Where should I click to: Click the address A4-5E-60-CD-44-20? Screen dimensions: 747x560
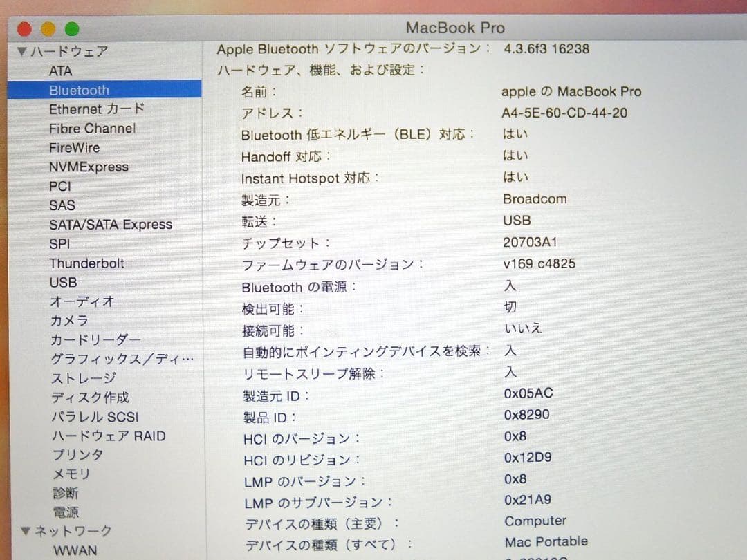pyautogui.click(x=564, y=113)
